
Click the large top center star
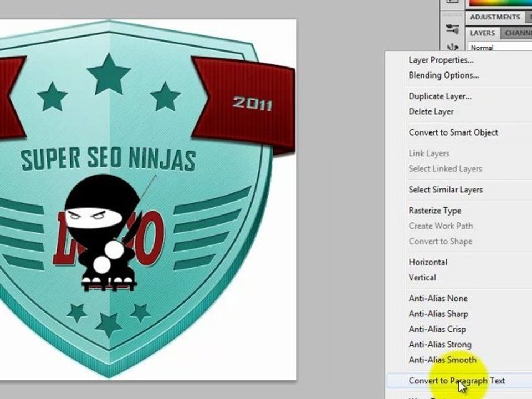coord(109,74)
